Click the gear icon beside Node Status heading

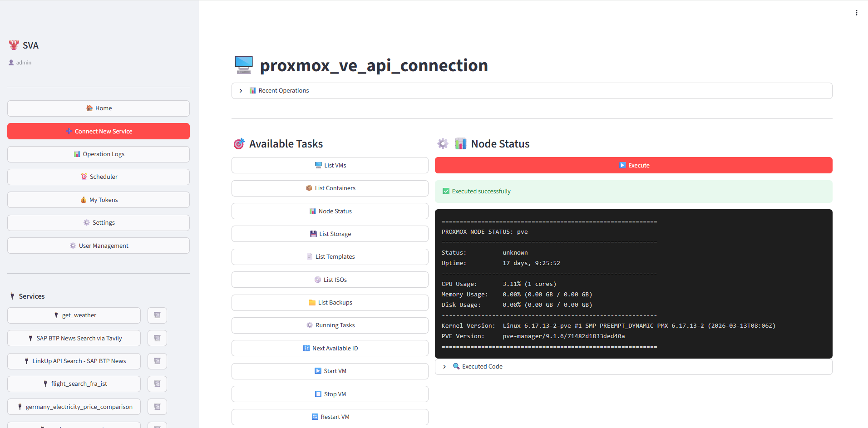[x=443, y=144]
